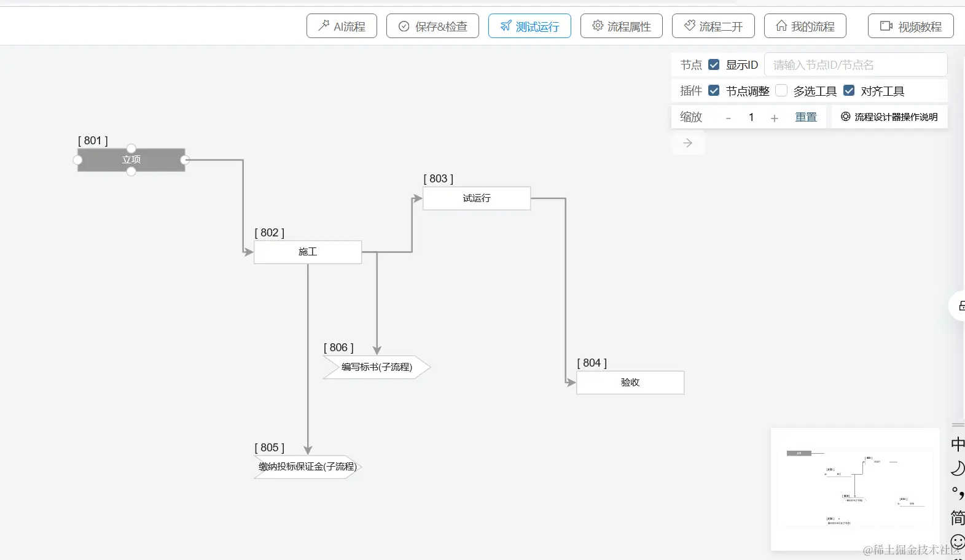Collapse the panel with the arrow button
This screenshot has width=965, height=560.
tap(688, 143)
